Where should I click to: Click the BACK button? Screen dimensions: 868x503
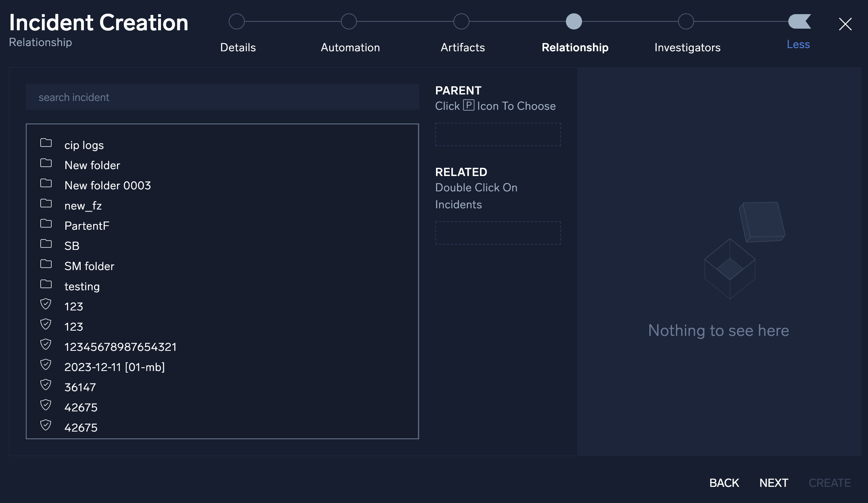click(x=724, y=483)
